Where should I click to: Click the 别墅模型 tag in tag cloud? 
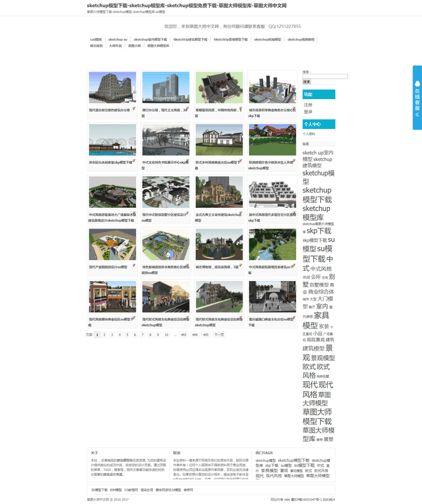pos(319,285)
